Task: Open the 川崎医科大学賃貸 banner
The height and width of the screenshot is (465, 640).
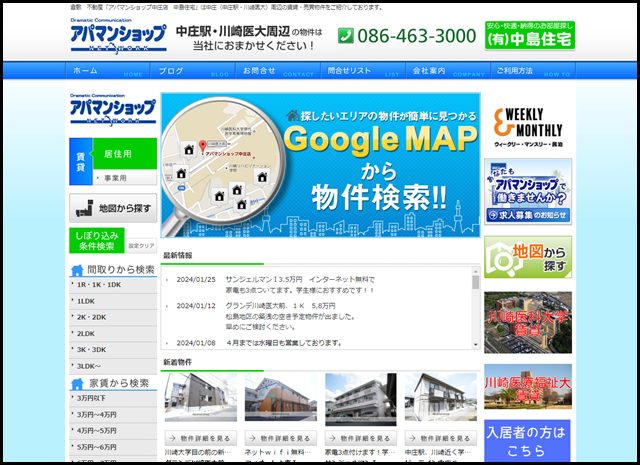Action: [528, 323]
